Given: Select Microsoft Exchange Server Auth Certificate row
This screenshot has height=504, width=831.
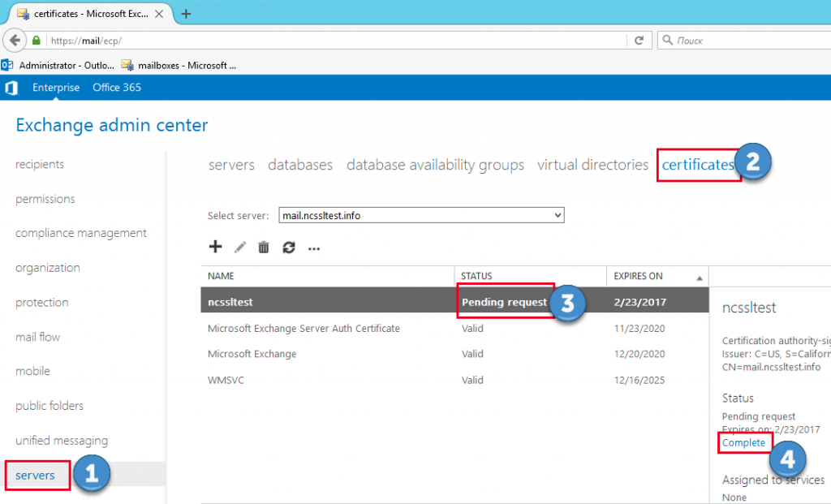Looking at the screenshot, I should pos(454,328).
